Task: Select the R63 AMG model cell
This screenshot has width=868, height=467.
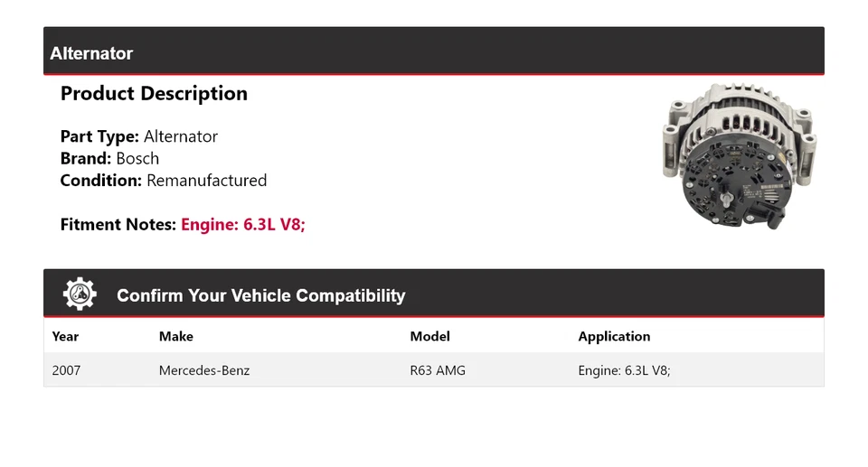Action: point(438,370)
